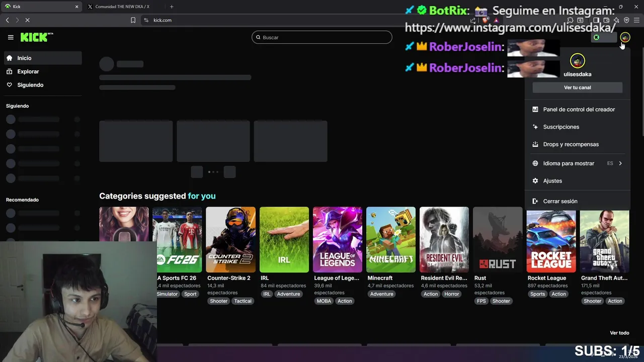Bookmark this page
The image size is (644, 362).
tap(133, 20)
